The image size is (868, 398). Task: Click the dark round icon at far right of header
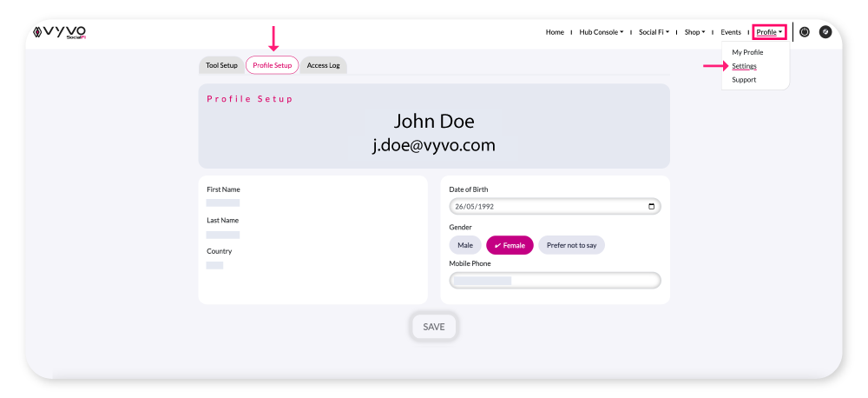(x=825, y=32)
